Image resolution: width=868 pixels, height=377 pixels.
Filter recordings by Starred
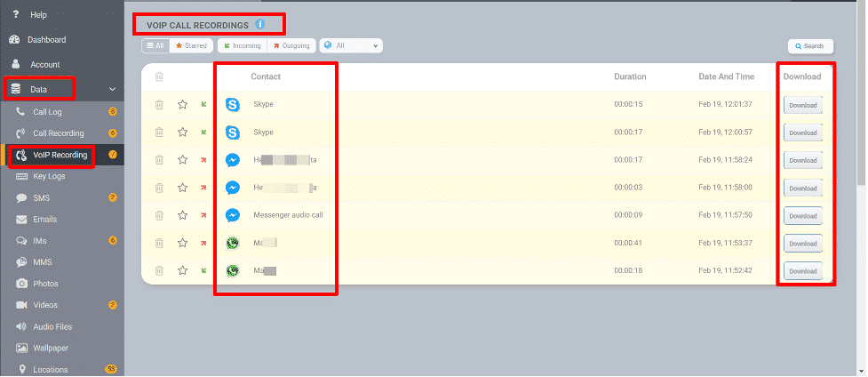(192, 45)
